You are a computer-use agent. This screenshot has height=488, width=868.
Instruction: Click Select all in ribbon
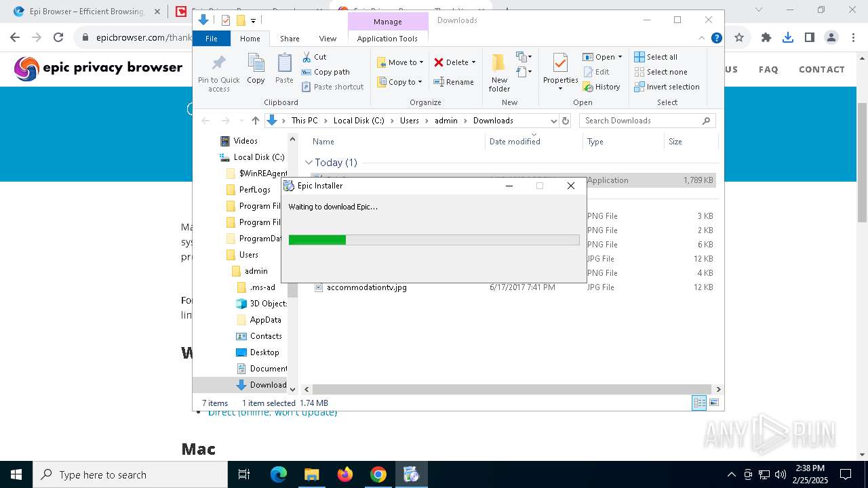point(655,57)
